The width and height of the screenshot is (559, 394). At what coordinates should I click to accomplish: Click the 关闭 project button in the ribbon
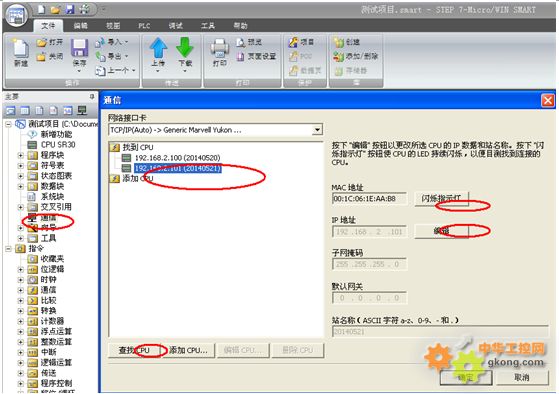click(x=50, y=56)
